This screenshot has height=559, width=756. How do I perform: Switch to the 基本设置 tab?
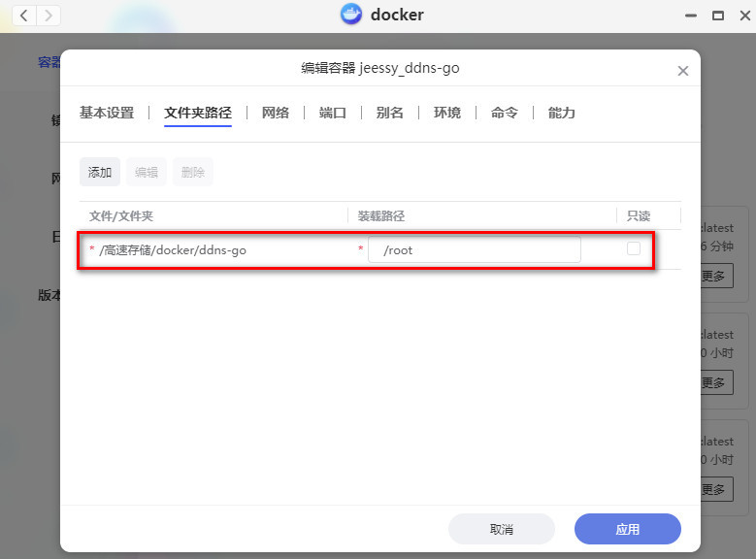pos(107,113)
